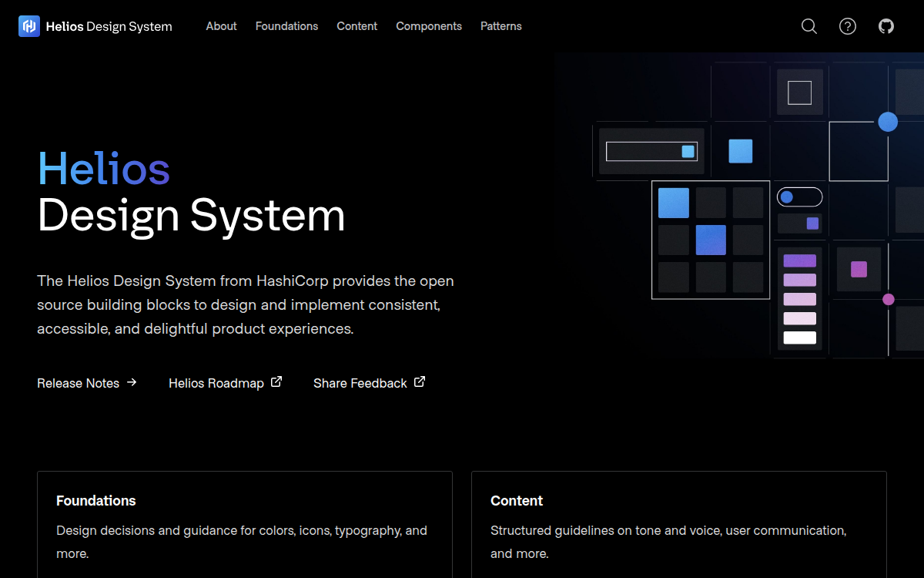Viewport: 924px width, 578px height.
Task: Click the Helios Design System home link
Action: point(95,26)
